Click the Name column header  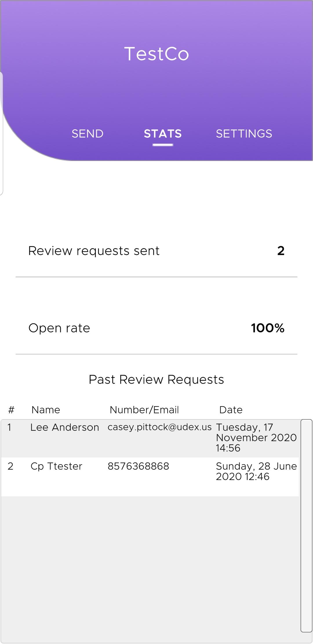[x=46, y=410]
